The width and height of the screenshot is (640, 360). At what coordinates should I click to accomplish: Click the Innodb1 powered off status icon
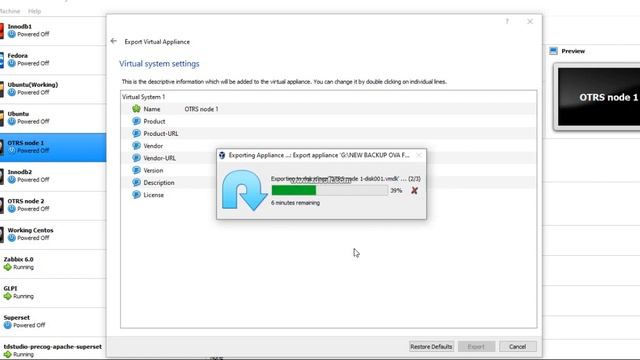click(11, 34)
